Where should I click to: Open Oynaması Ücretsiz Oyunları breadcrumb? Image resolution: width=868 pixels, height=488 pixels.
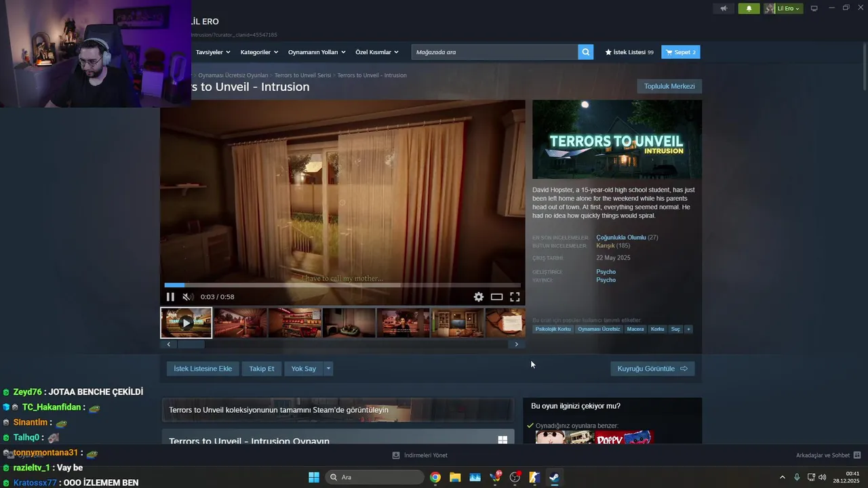point(233,75)
